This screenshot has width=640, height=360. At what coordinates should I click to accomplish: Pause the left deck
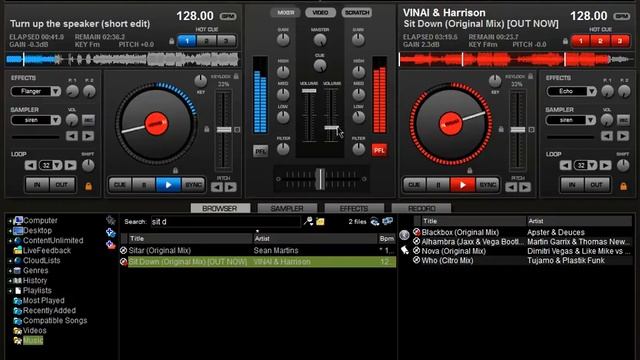144,185
